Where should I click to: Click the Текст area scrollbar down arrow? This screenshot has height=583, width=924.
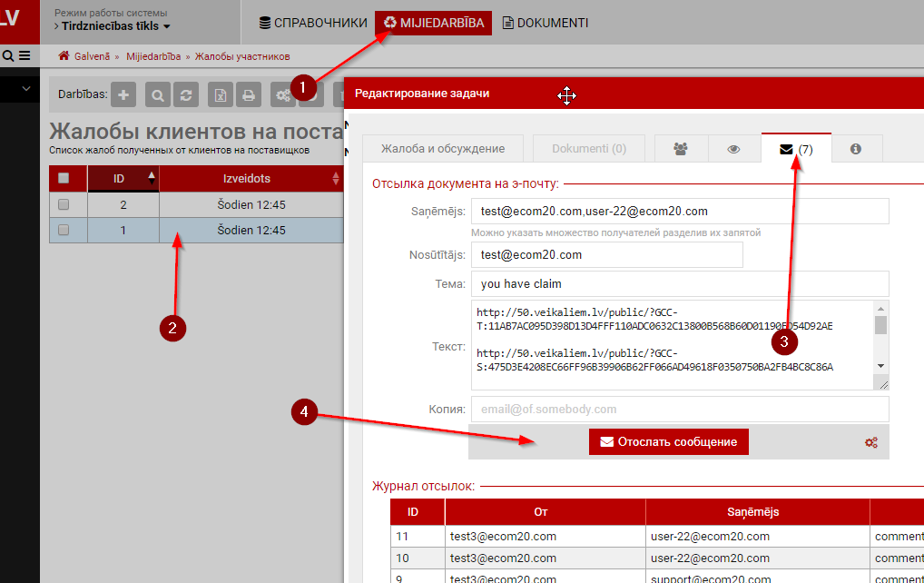[x=880, y=365]
